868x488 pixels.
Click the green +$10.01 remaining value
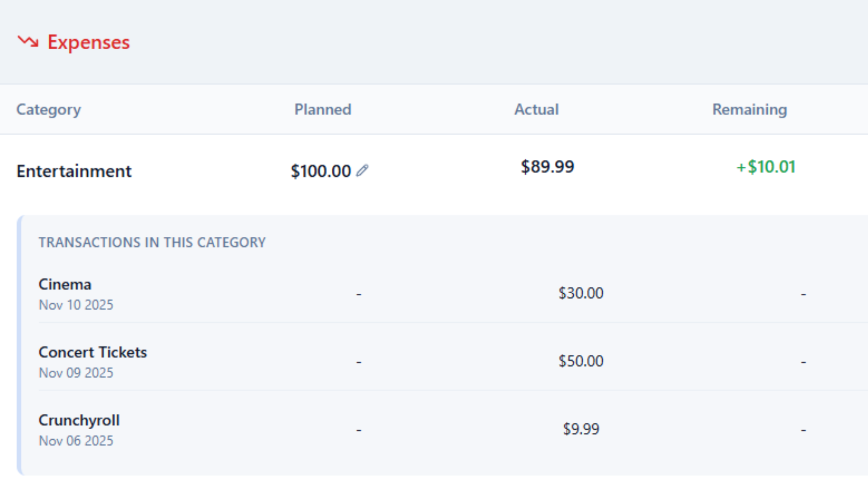click(x=765, y=167)
